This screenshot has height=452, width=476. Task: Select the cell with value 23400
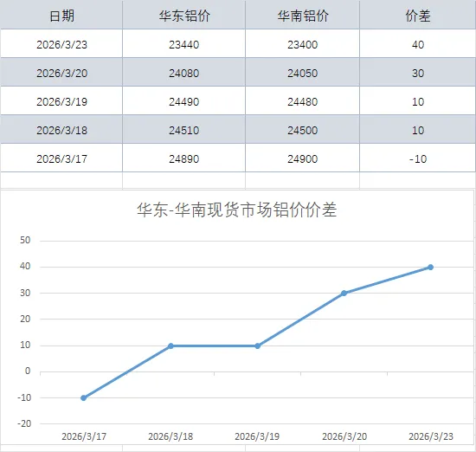click(x=302, y=44)
